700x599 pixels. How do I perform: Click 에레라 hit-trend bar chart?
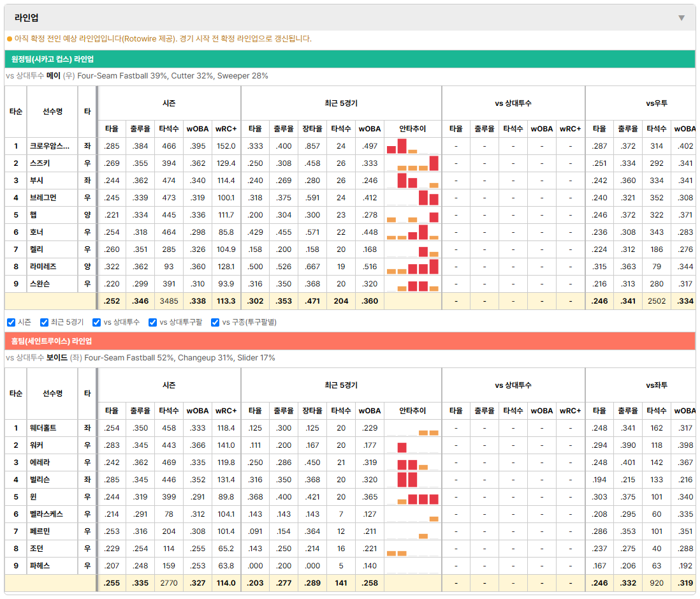pyautogui.click(x=412, y=462)
